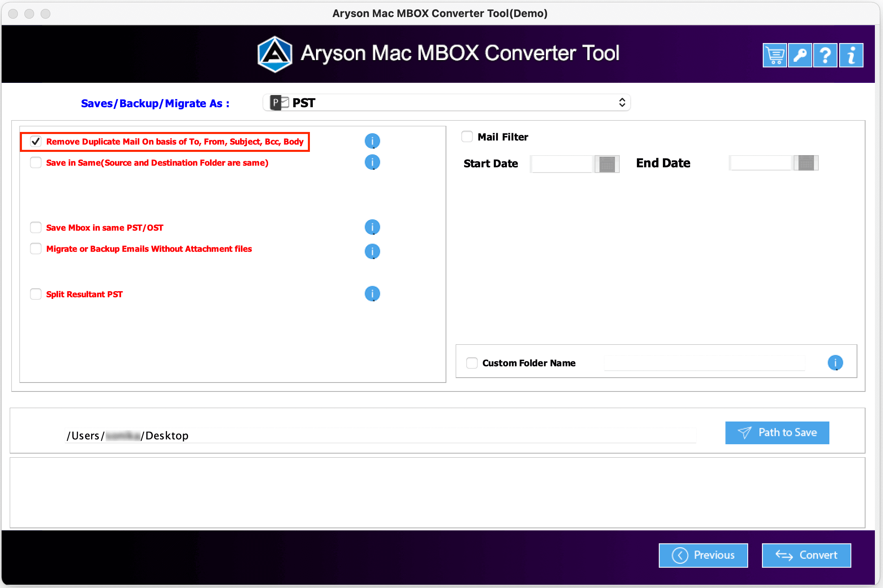Click the Previous button

[x=703, y=555]
